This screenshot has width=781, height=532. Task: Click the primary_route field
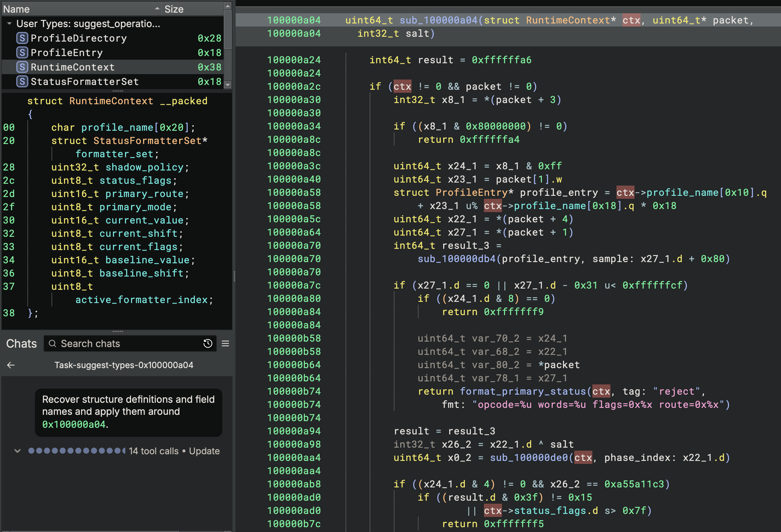pyautogui.click(x=145, y=194)
